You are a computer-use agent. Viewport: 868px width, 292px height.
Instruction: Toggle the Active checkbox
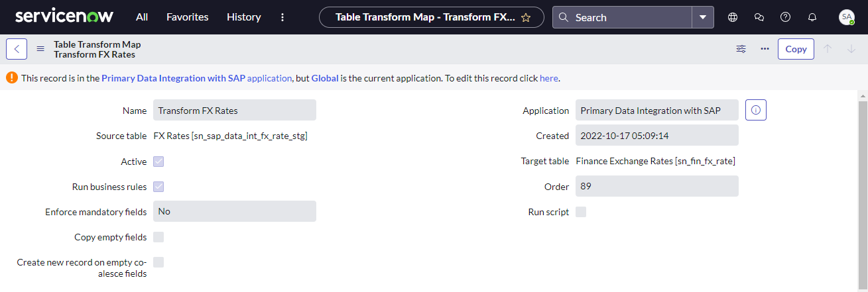(158, 162)
